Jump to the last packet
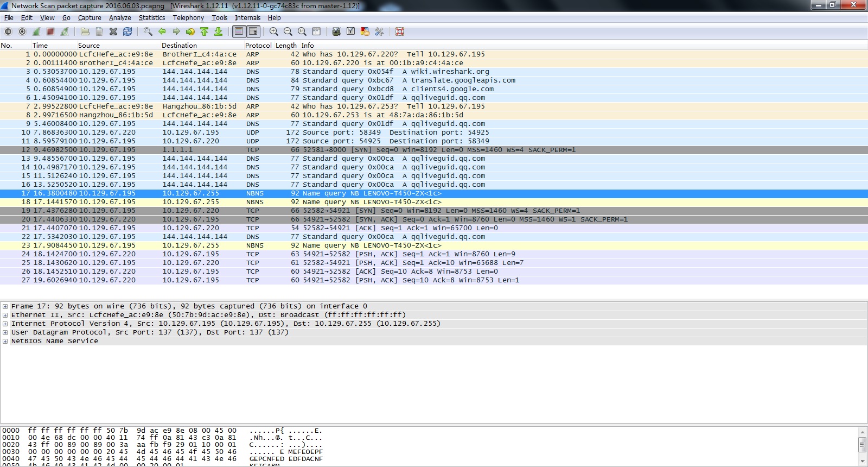This screenshot has width=868, height=467. (218, 31)
